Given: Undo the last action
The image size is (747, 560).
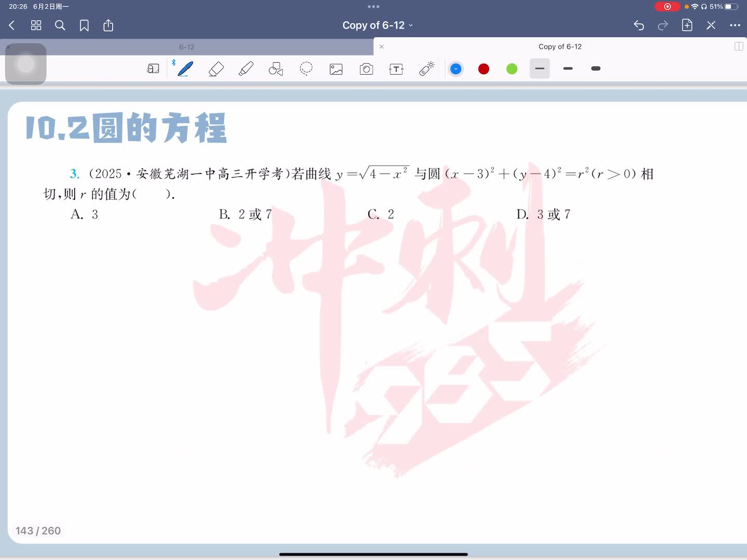Looking at the screenshot, I should [639, 25].
